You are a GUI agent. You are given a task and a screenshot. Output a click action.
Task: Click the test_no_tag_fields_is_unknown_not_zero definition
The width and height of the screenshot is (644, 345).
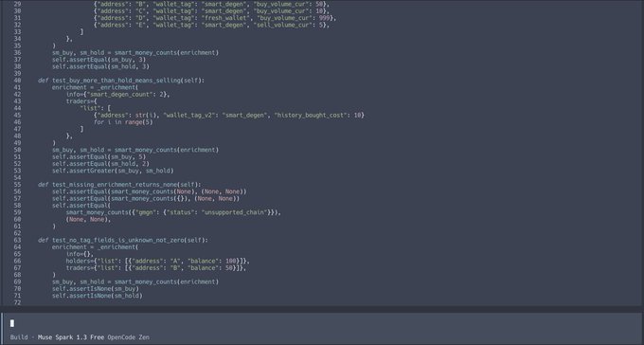coord(123,240)
